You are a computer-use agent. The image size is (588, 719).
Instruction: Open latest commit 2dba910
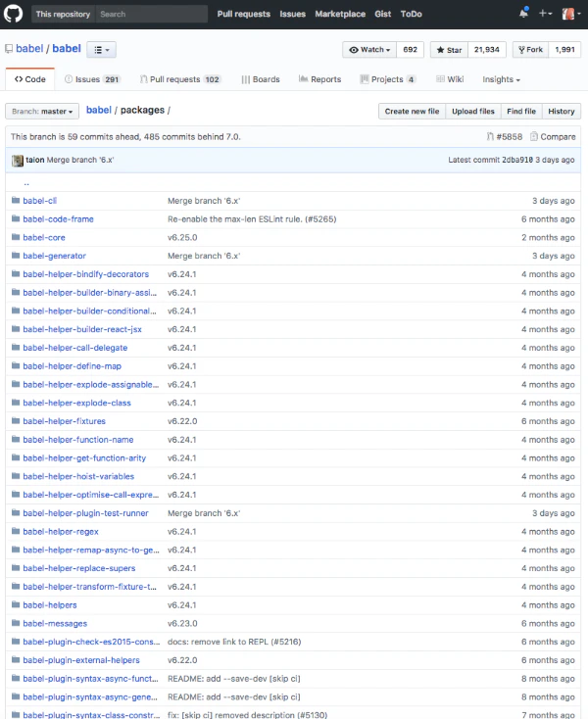[517, 160]
